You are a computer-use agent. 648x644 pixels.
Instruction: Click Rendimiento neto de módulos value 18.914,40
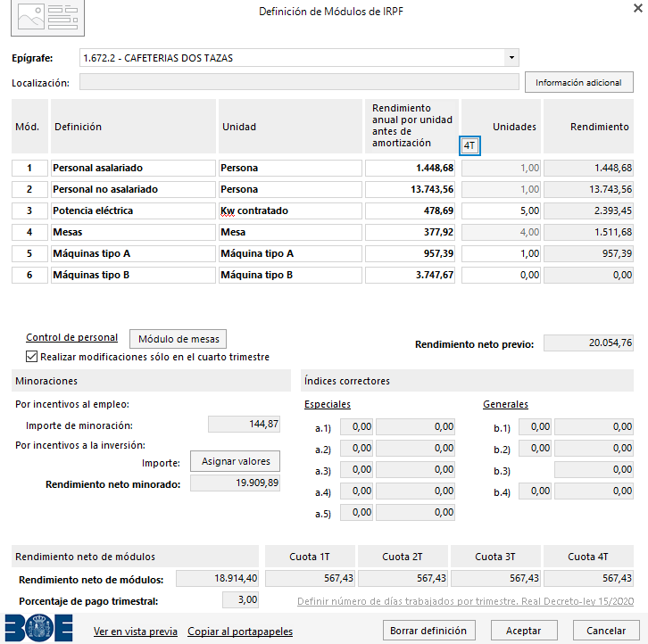coord(218,578)
